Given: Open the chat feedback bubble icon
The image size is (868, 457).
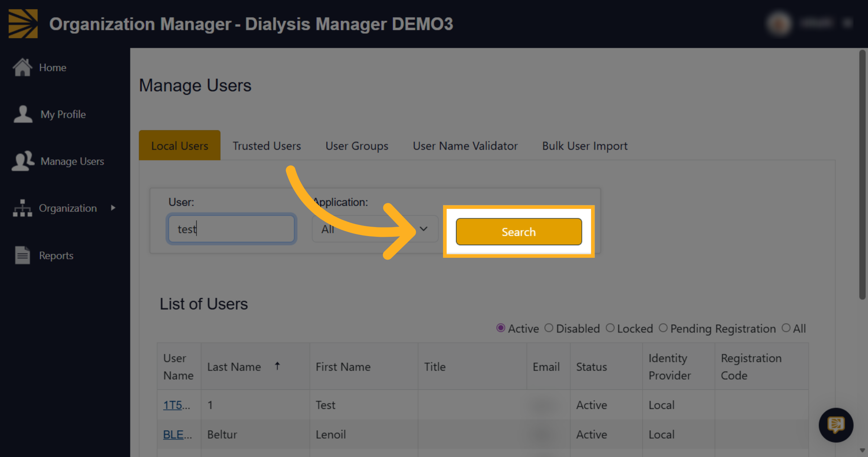Looking at the screenshot, I should click(836, 425).
